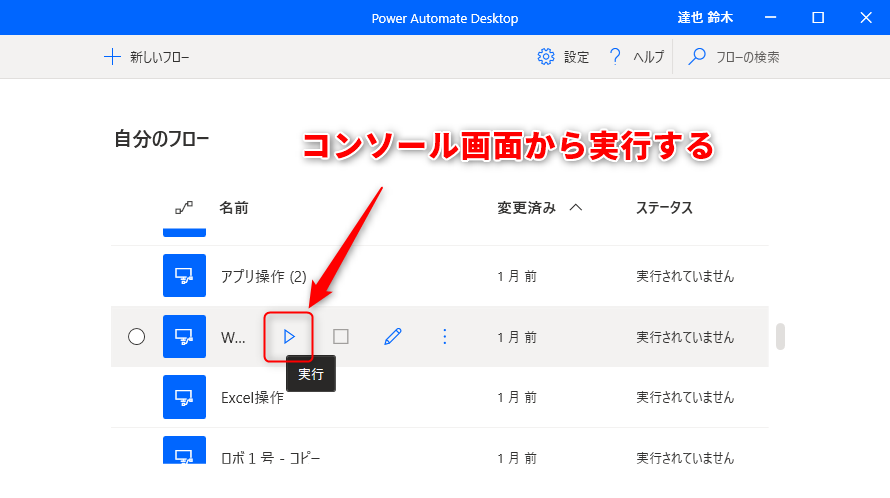
Task: Maximize the Power Automate Desktop window
Action: tap(818, 18)
